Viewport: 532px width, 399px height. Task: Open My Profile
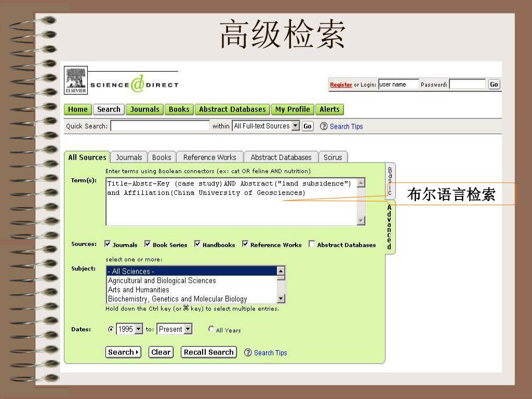tap(292, 109)
